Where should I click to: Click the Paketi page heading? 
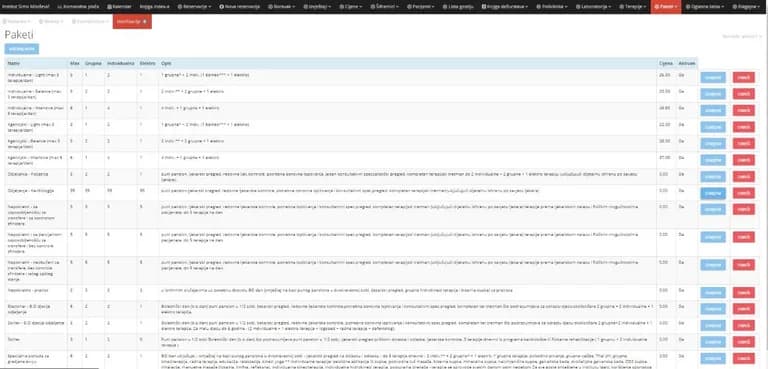pyautogui.click(x=19, y=34)
